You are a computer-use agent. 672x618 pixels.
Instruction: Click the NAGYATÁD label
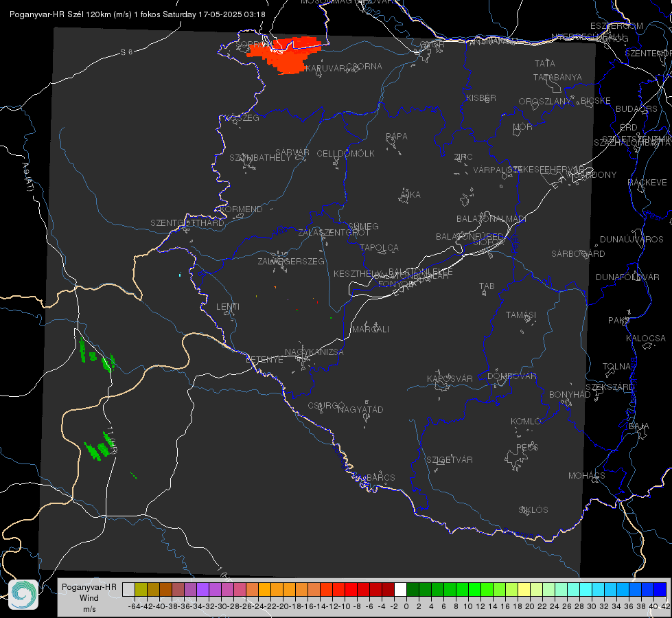point(360,409)
